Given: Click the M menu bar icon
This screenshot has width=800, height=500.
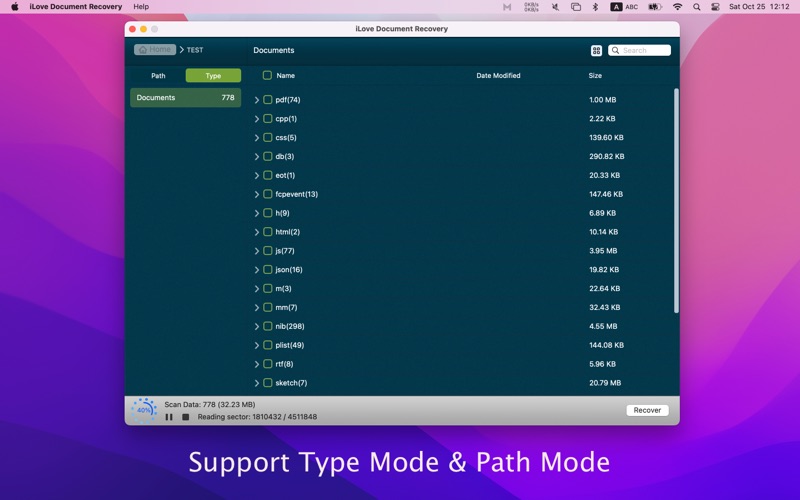Looking at the screenshot, I should [507, 7].
